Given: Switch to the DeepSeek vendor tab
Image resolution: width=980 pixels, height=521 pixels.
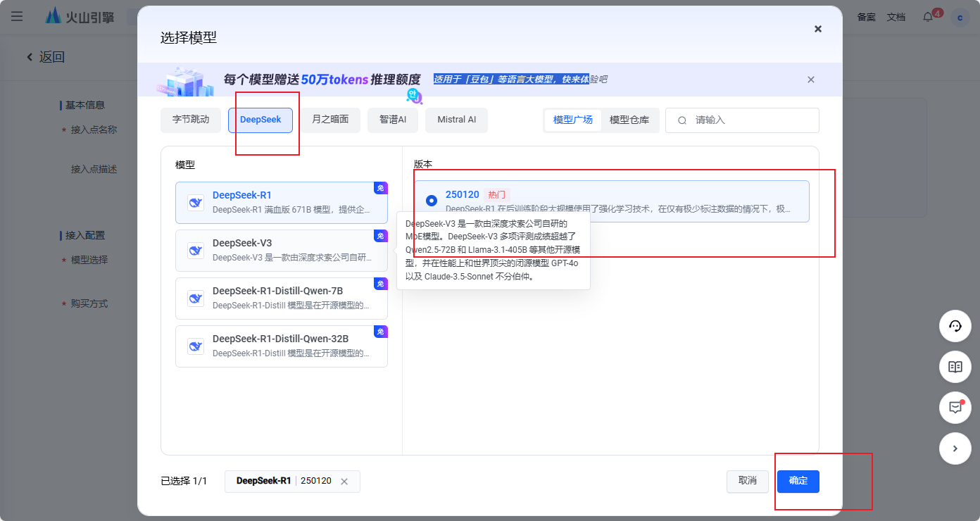Looking at the screenshot, I should (x=260, y=120).
